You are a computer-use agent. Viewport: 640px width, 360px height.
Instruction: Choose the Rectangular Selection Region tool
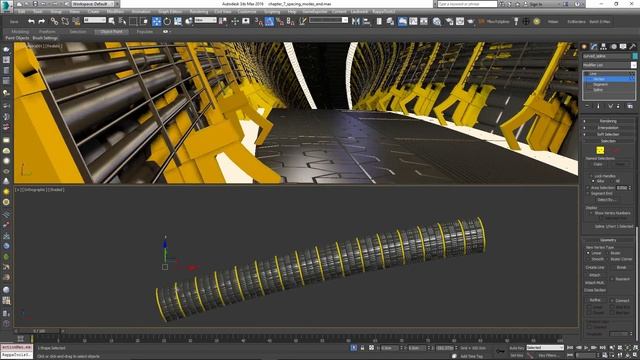tap(133, 21)
